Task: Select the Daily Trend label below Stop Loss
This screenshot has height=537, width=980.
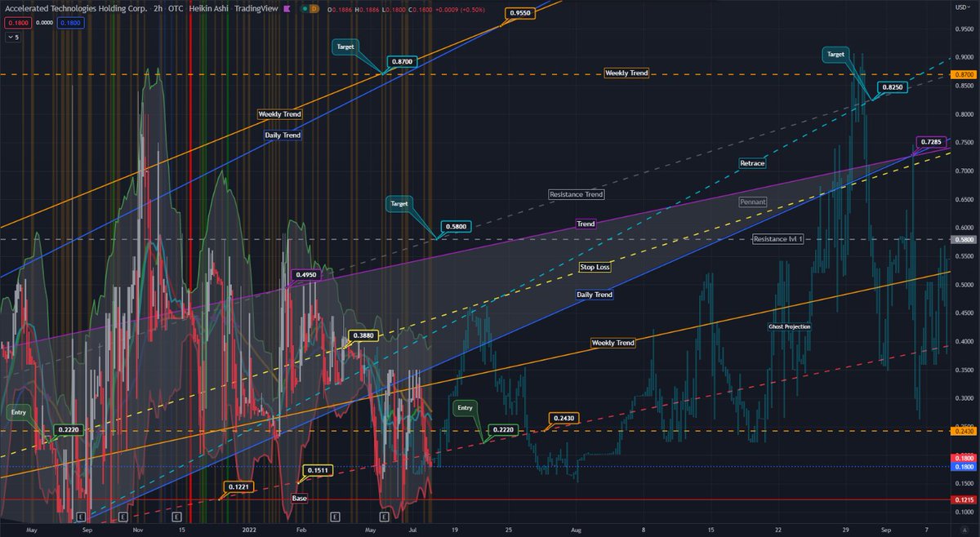Action: point(593,295)
